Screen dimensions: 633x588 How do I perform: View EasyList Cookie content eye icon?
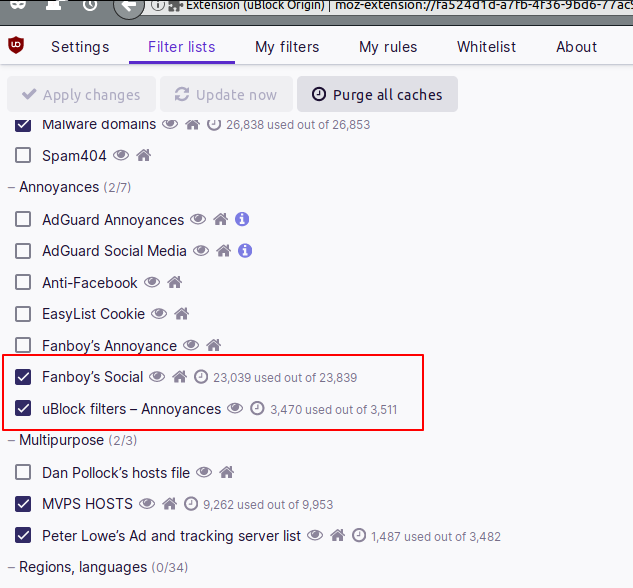[x=159, y=314]
